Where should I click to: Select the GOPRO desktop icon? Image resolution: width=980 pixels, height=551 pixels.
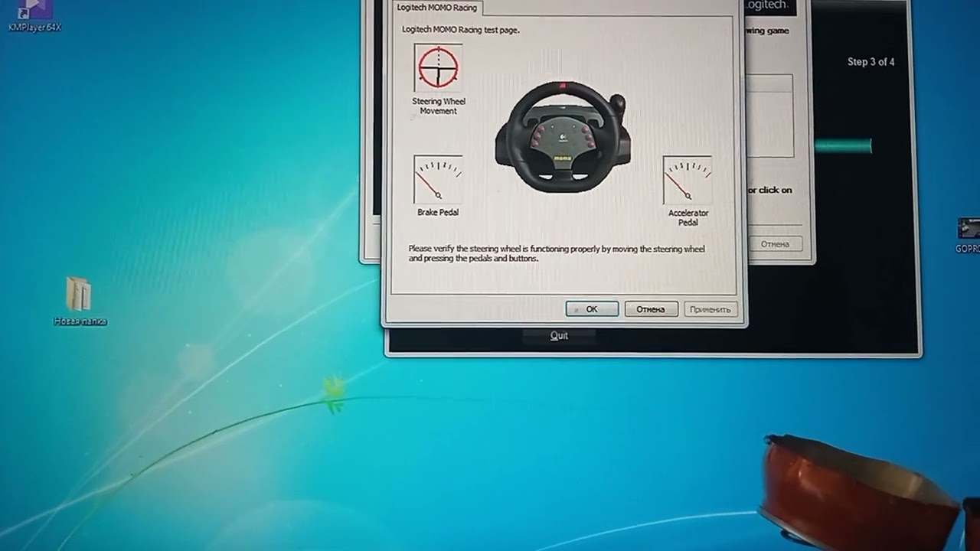point(969,235)
